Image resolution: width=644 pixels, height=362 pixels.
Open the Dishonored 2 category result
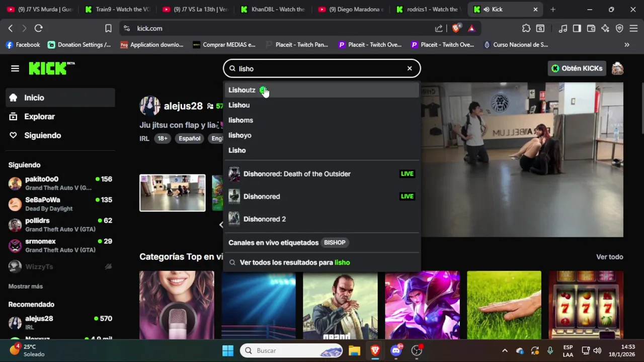coord(321,219)
